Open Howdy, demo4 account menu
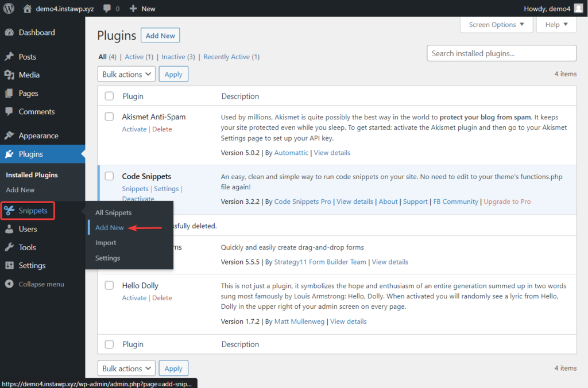The image size is (588, 388). [554, 9]
